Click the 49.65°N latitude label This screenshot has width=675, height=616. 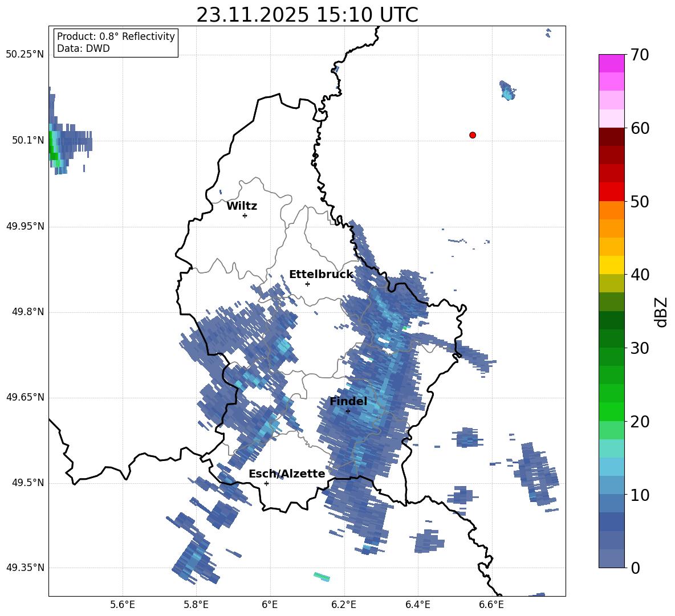pos(25,397)
